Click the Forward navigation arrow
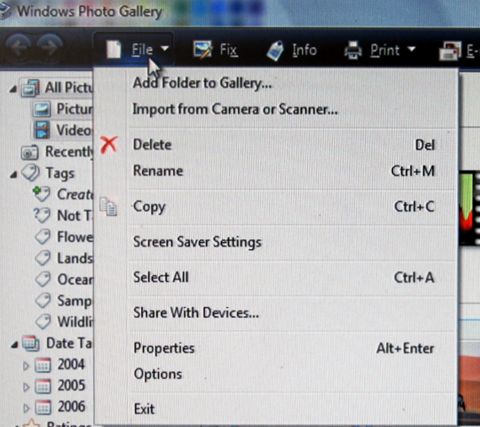Screen dimensions: 480x427 [49, 47]
